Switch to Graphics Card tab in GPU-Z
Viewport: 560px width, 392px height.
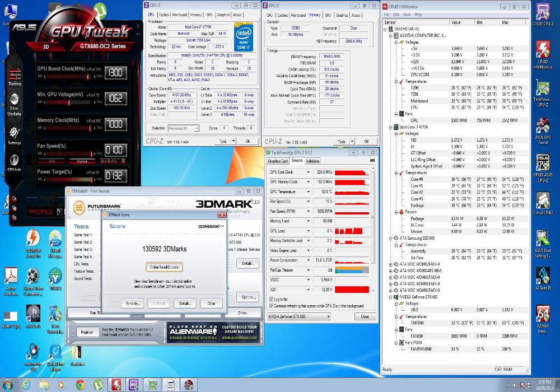pos(278,161)
